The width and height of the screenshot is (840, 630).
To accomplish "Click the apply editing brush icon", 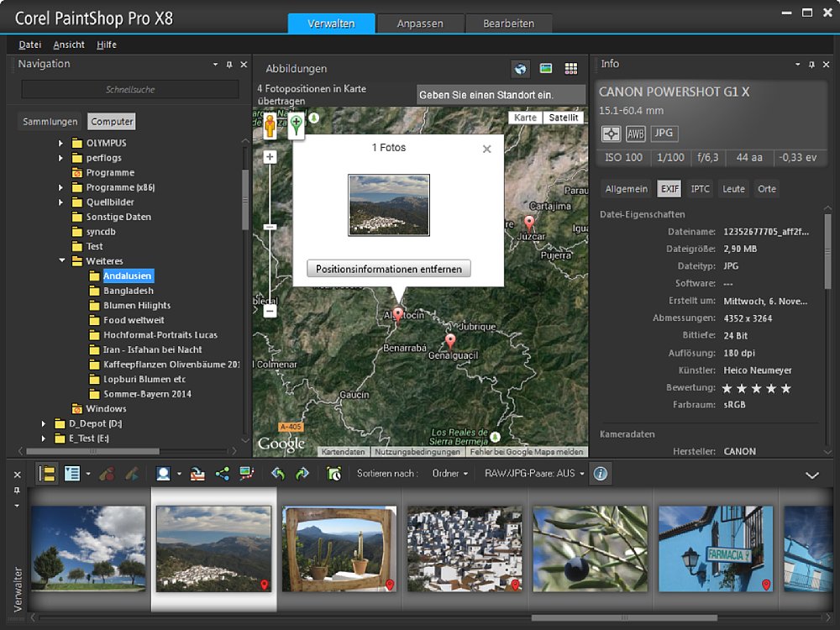I will coord(132,474).
